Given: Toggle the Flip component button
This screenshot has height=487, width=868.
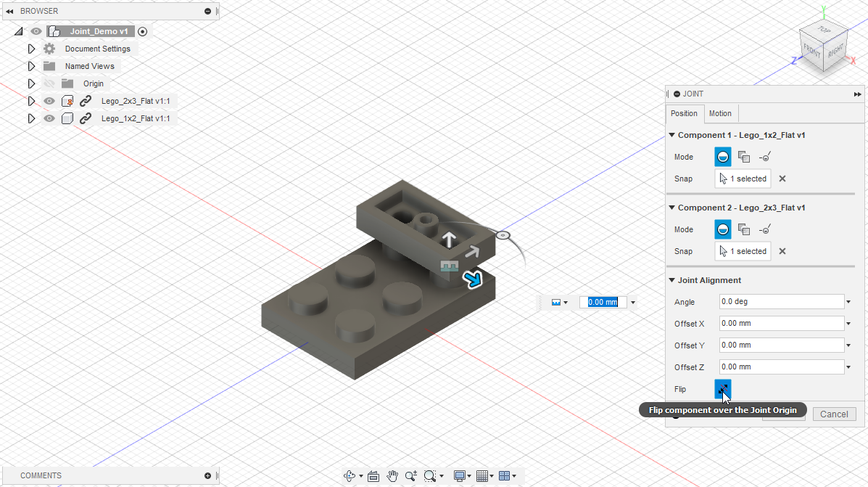Looking at the screenshot, I should pos(722,389).
